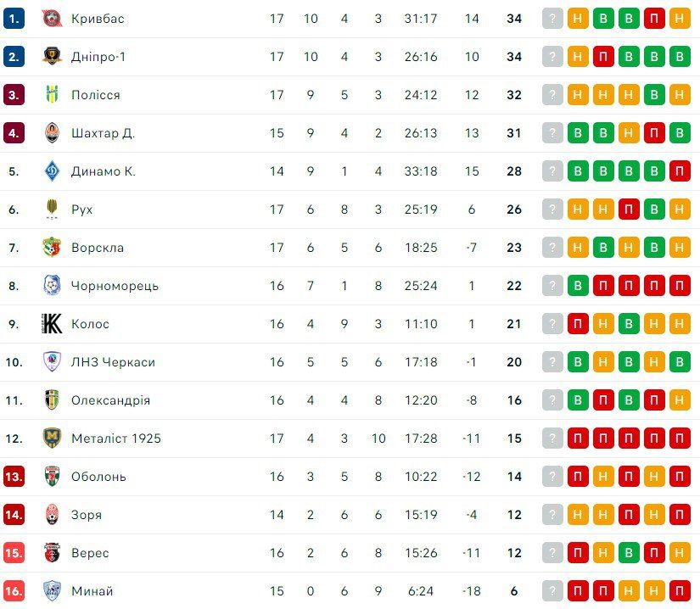This screenshot has height=609, width=700.
Task: Click the Кривбас club logo
Action: 52,19
